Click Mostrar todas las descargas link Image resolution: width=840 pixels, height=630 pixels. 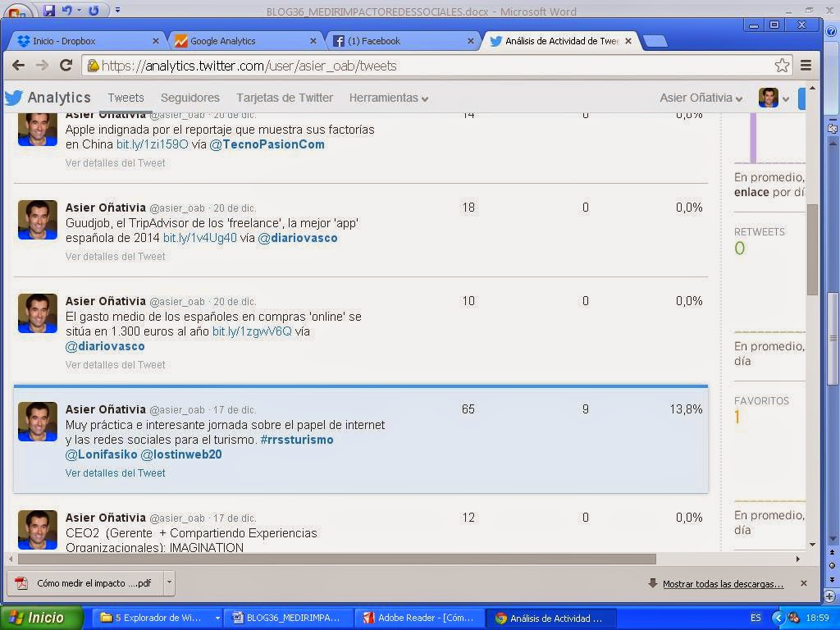723,584
